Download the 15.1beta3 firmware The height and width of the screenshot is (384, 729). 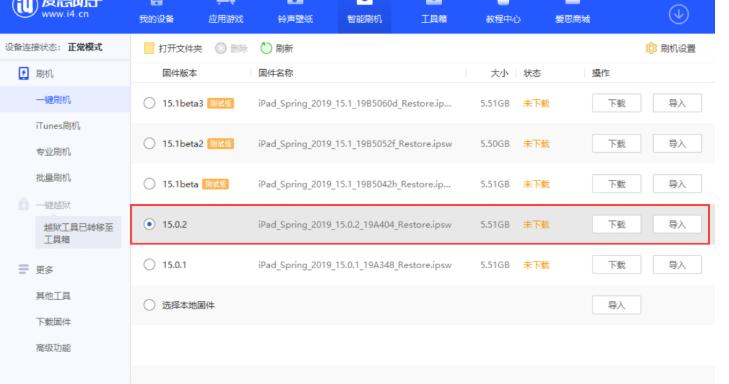click(616, 103)
